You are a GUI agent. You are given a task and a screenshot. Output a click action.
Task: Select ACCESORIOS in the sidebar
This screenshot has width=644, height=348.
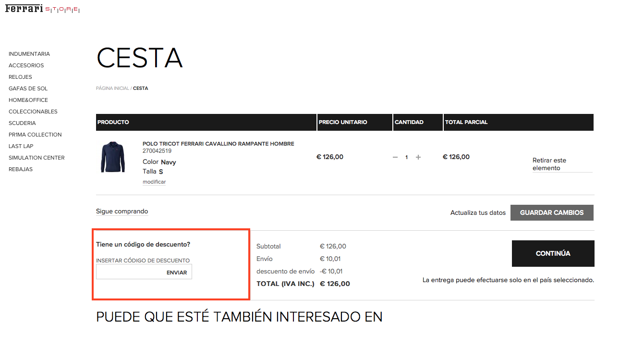click(x=26, y=65)
